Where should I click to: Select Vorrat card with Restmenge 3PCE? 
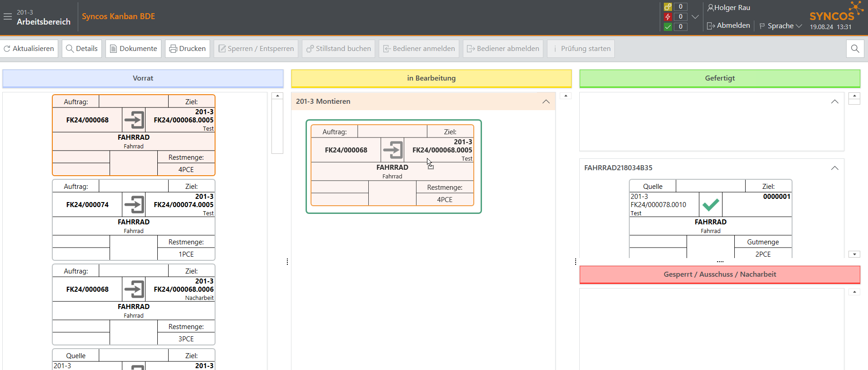[x=134, y=304]
